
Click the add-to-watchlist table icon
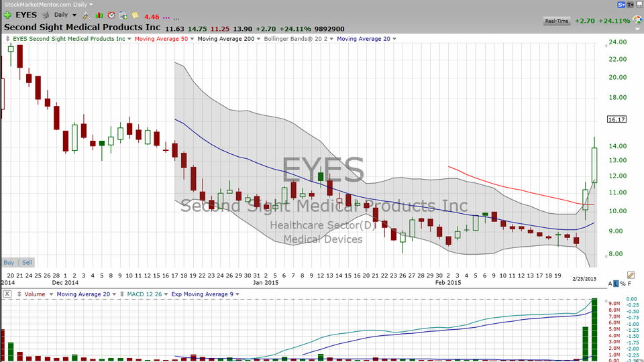(x=123, y=15)
